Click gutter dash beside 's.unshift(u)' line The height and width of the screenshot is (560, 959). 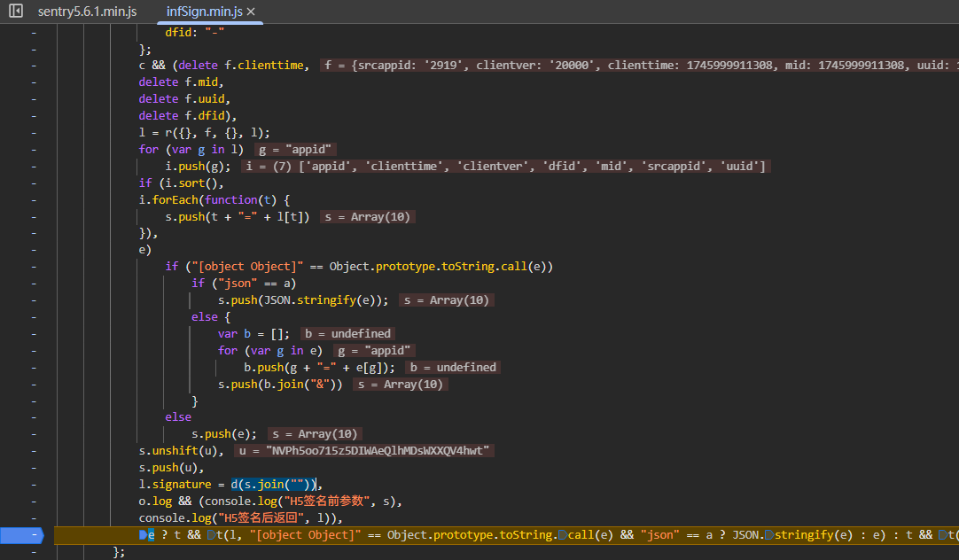click(35, 451)
